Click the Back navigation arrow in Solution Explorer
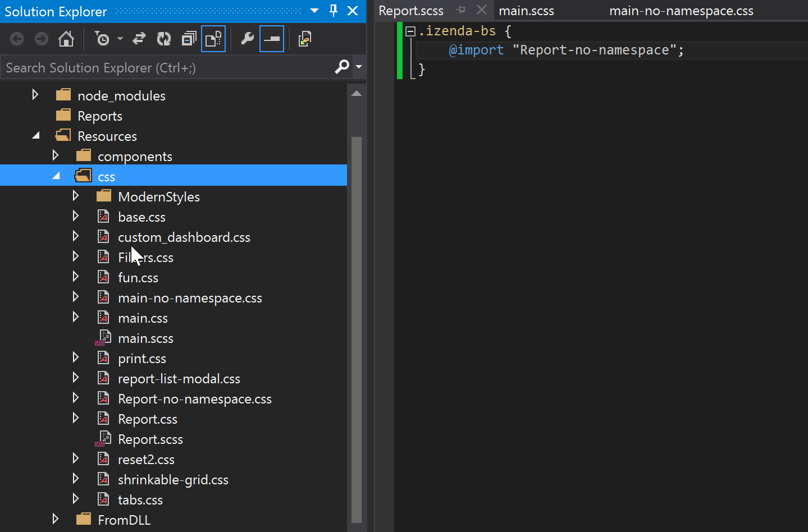 pos(17,39)
